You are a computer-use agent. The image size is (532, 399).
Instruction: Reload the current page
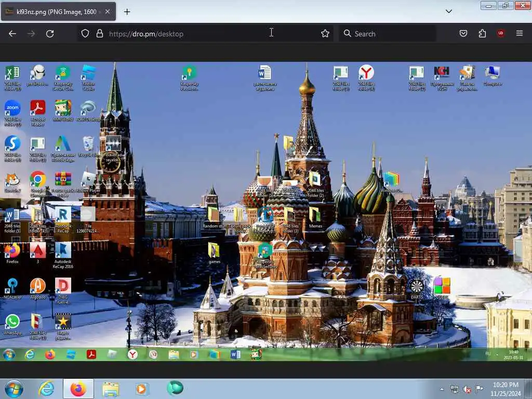pyautogui.click(x=50, y=34)
